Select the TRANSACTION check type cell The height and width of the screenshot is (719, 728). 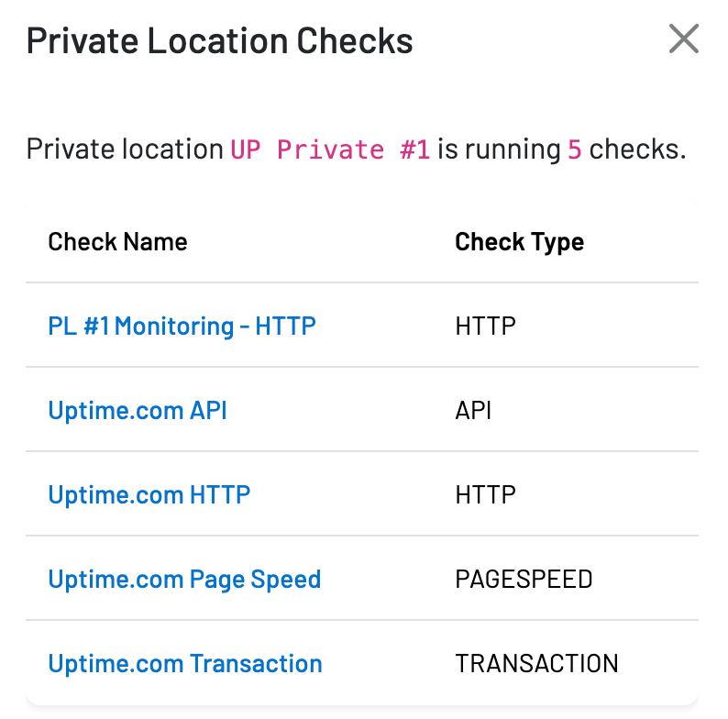pyautogui.click(x=536, y=663)
